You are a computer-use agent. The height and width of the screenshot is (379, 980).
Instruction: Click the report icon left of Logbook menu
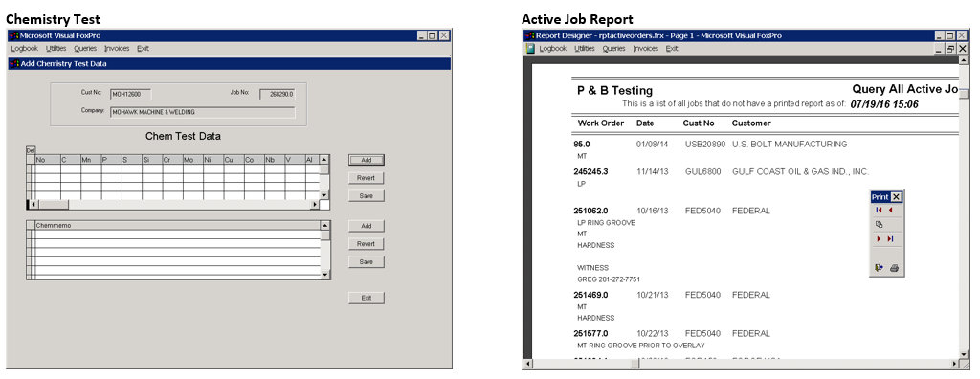(x=530, y=48)
